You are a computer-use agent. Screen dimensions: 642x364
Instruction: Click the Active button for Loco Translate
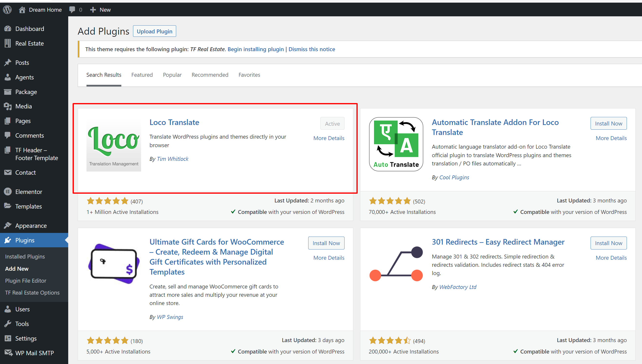point(332,124)
